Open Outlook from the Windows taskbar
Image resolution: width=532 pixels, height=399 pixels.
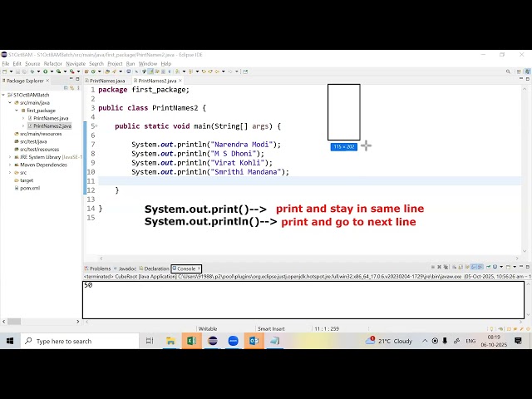tap(254, 341)
